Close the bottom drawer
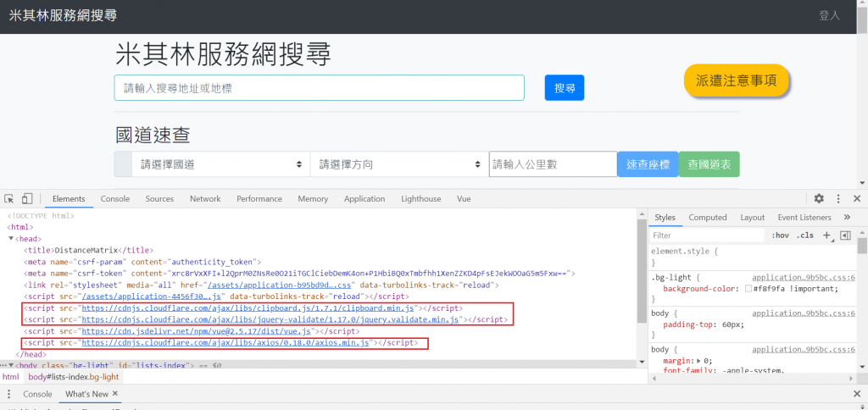The image size is (868, 410). click(857, 394)
